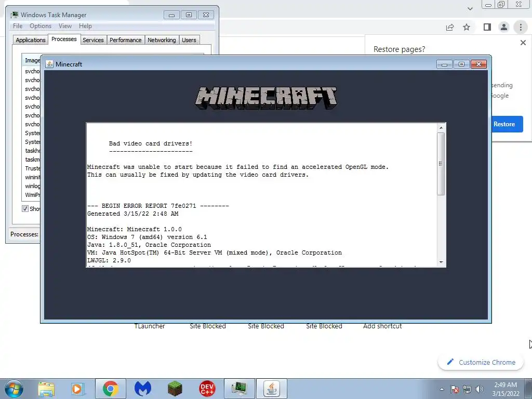Image resolution: width=532 pixels, height=399 pixels.
Task: Click the Restore button in Chrome
Action: pos(507,124)
